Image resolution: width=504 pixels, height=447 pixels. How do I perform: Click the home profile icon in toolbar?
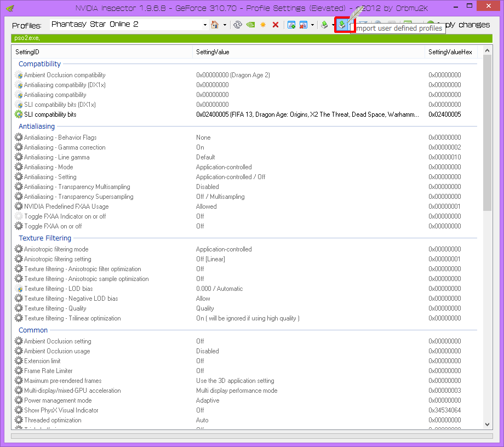(x=215, y=25)
